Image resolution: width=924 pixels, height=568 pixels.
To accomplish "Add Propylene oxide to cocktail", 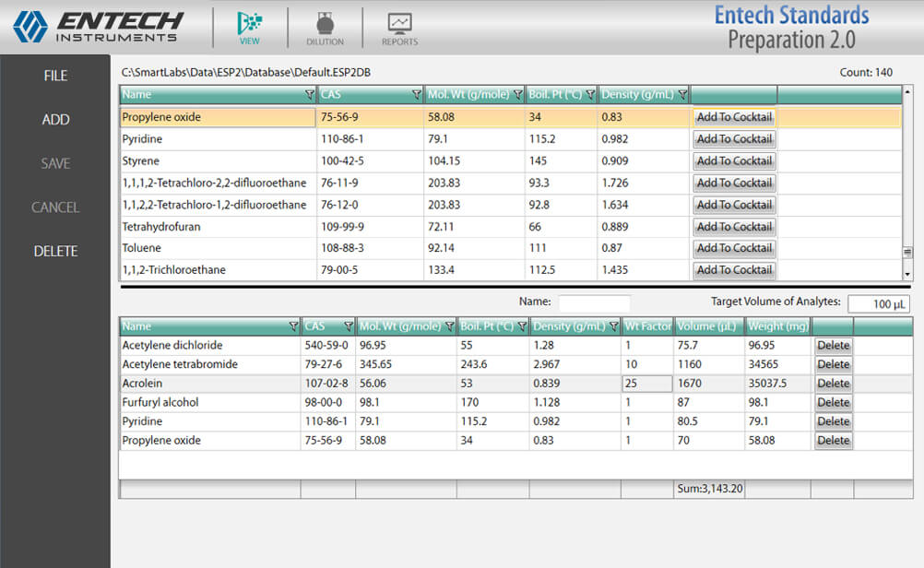I will [x=734, y=117].
